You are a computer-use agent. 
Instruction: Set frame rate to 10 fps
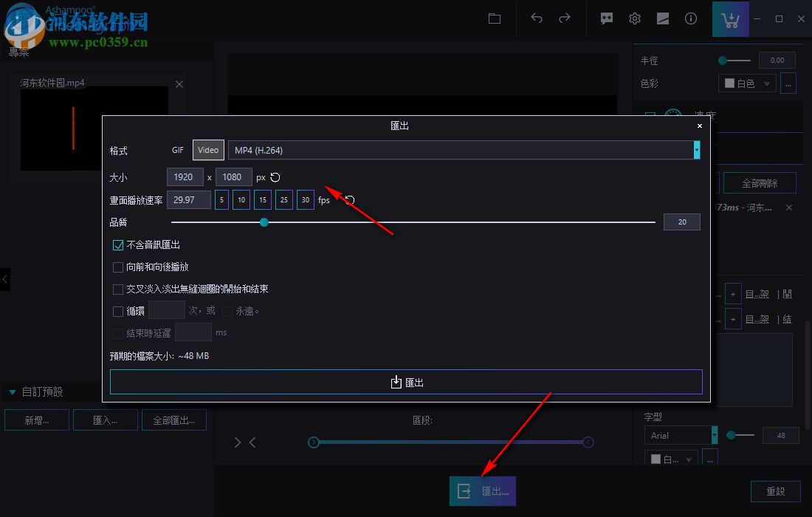(241, 200)
